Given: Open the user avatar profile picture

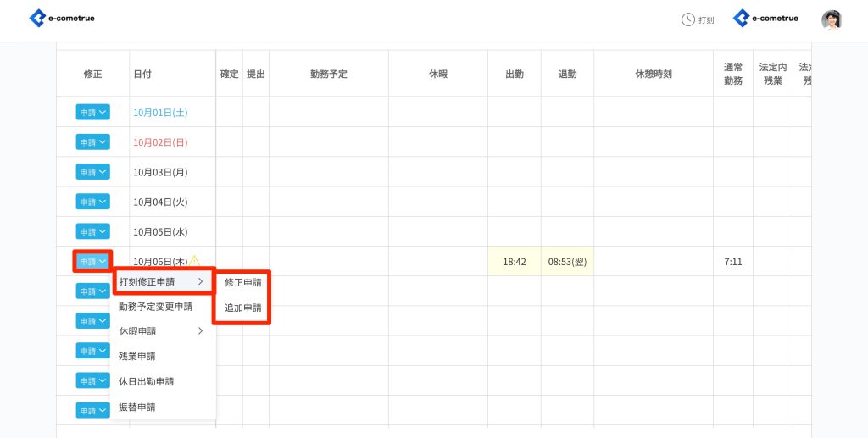Looking at the screenshot, I should point(832,19).
